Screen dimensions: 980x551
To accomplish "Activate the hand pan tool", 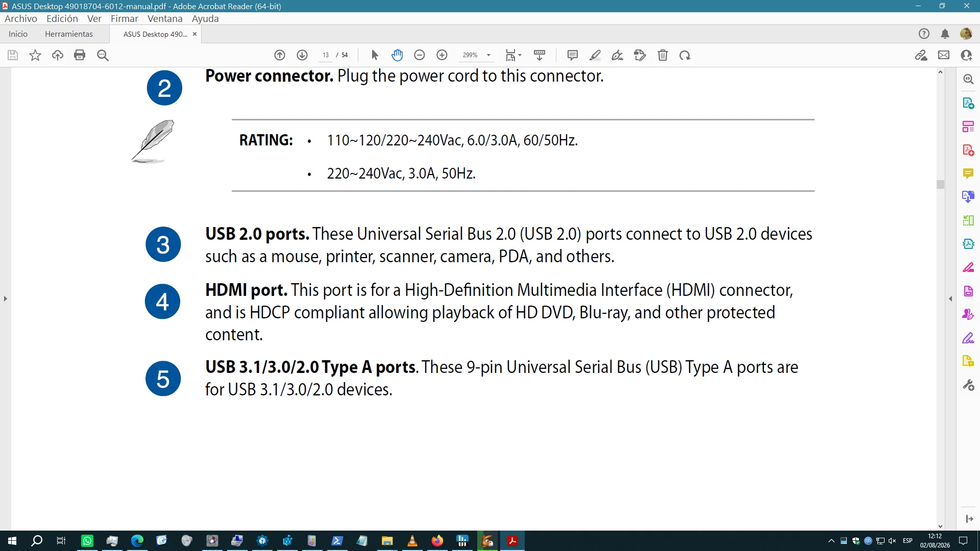I will coord(397,55).
